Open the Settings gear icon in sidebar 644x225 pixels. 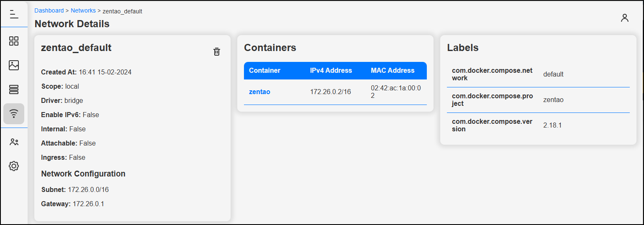[14, 166]
